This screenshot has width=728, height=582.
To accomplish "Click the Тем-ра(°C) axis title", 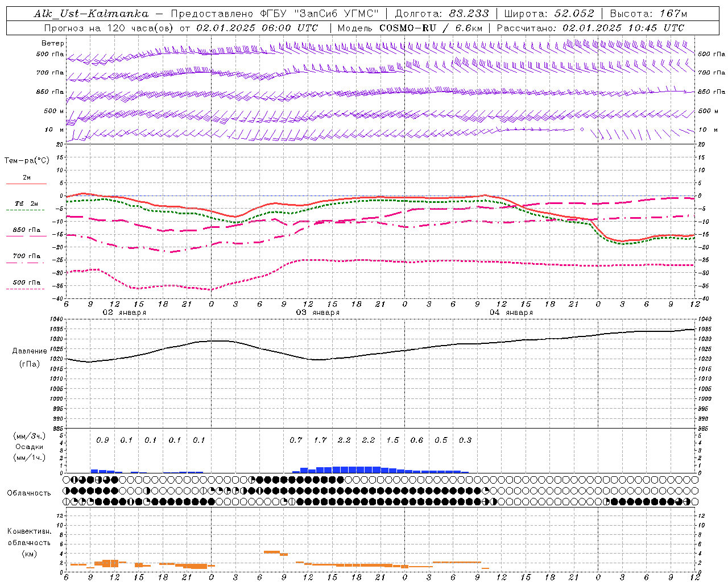I will point(27,161).
